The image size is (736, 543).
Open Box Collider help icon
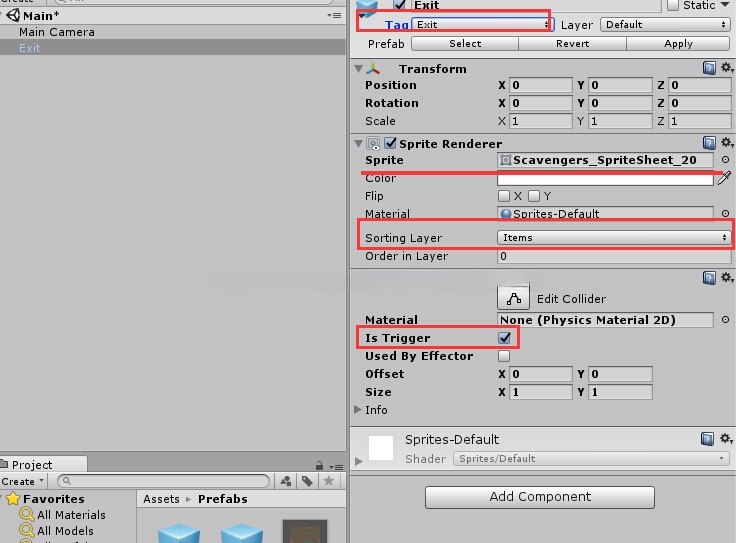[x=709, y=278]
